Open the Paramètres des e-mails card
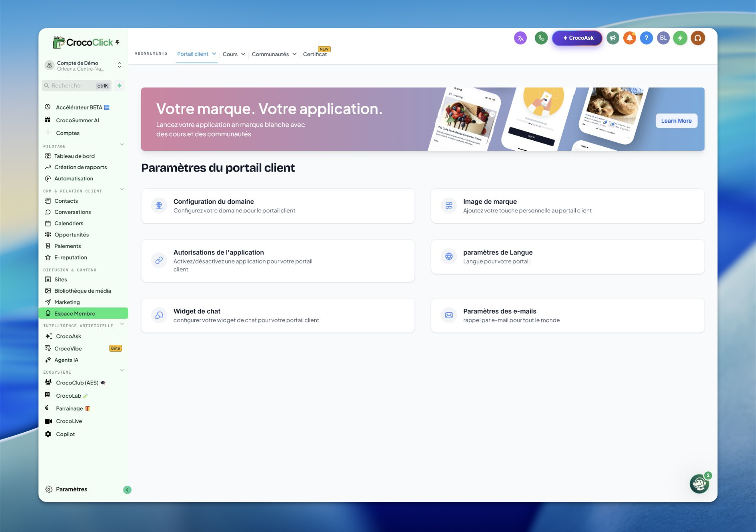Screen dimensions: 756x532 [x=568, y=315]
